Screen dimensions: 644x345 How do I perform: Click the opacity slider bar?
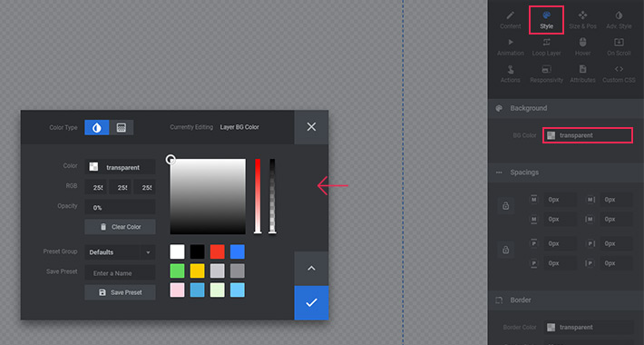272,196
